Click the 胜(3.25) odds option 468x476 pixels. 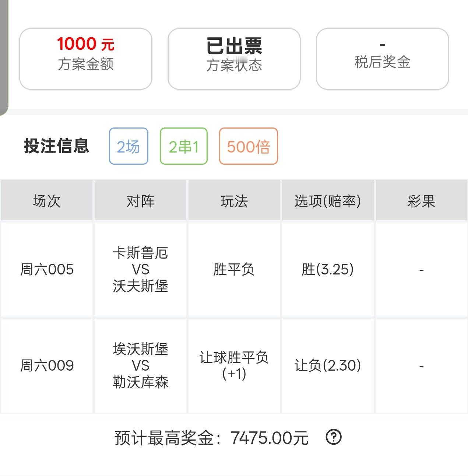328,269
